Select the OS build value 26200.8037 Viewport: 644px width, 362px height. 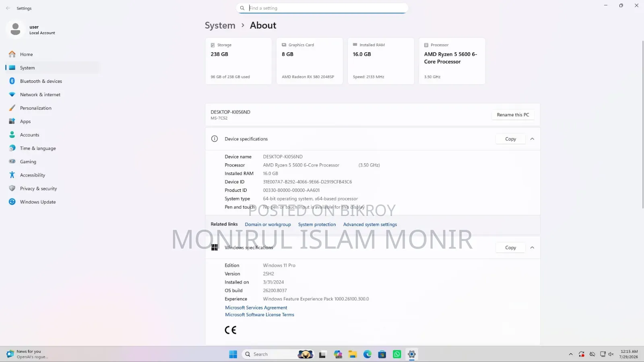click(275, 290)
